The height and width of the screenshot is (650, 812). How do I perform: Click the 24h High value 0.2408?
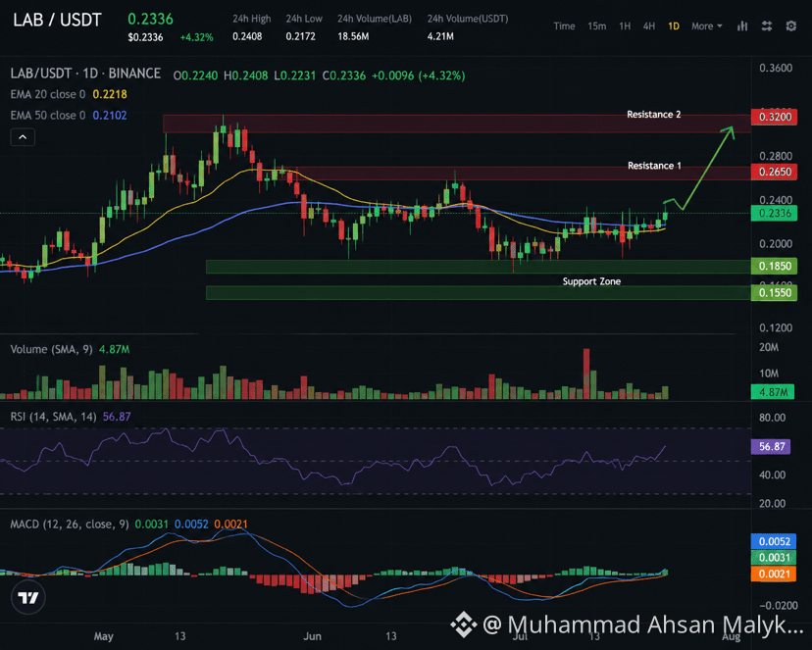(x=247, y=36)
